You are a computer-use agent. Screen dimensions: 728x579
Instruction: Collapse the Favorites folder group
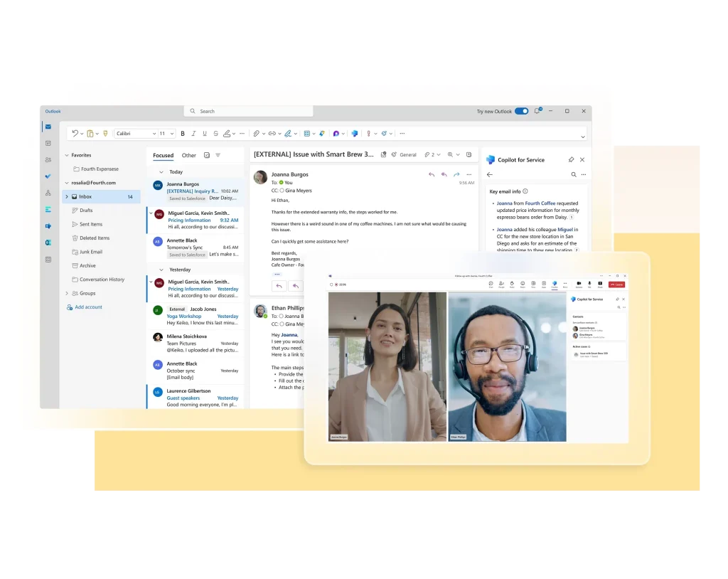(x=67, y=155)
